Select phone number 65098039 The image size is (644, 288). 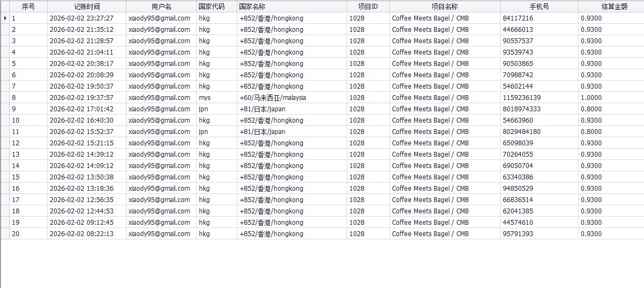pyautogui.click(x=518, y=143)
